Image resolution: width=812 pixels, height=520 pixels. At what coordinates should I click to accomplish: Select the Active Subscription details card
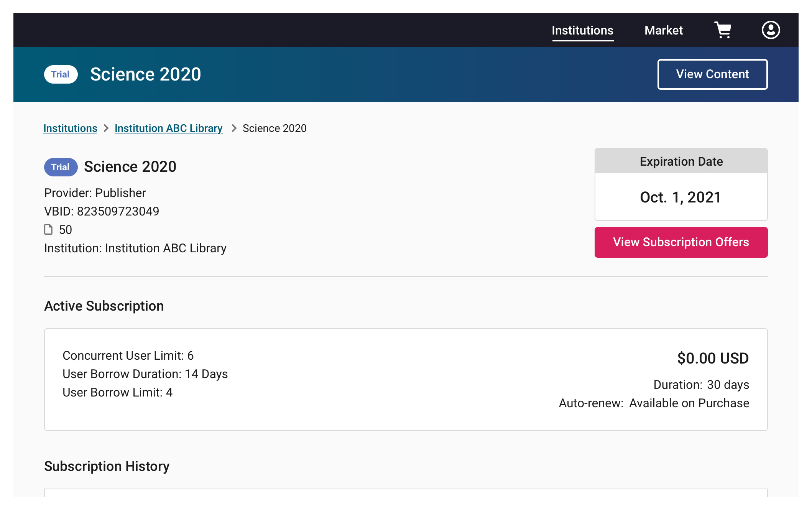coord(406,380)
